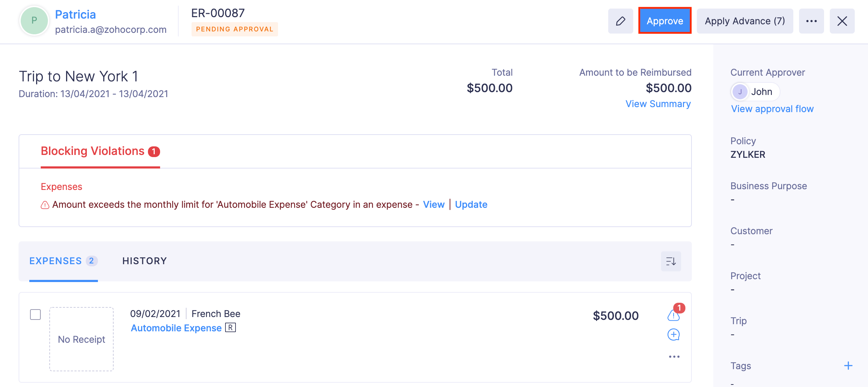This screenshot has height=387, width=868.
Task: Add a comment using the comment bubble icon
Action: (673, 335)
